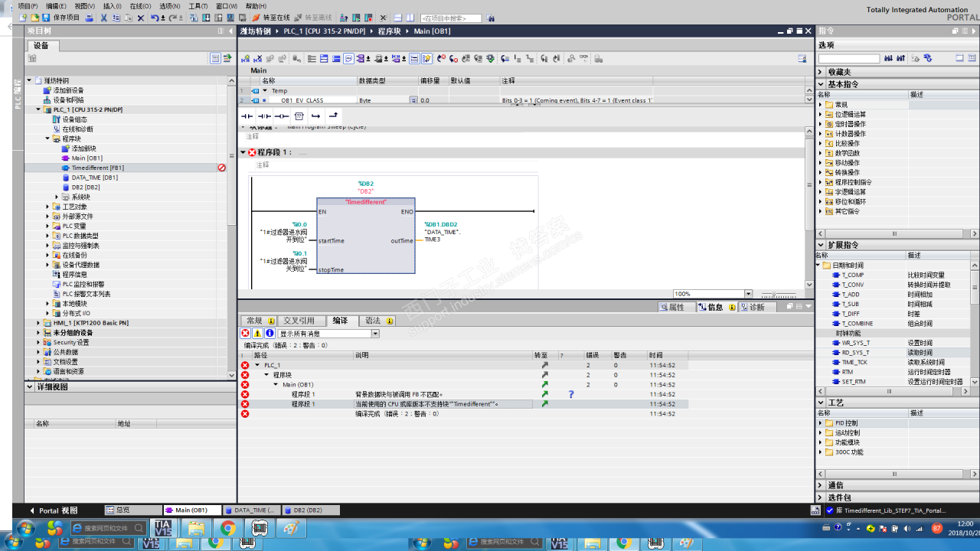This screenshot has width=980, height=551.
Task: Toggle the warning messages filter icon
Action: click(x=257, y=334)
